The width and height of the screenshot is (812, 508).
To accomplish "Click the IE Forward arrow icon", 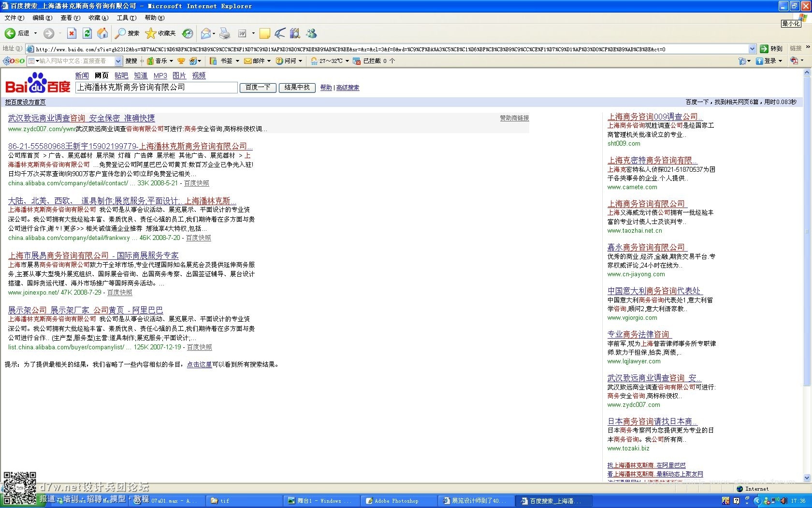I will click(x=48, y=33).
